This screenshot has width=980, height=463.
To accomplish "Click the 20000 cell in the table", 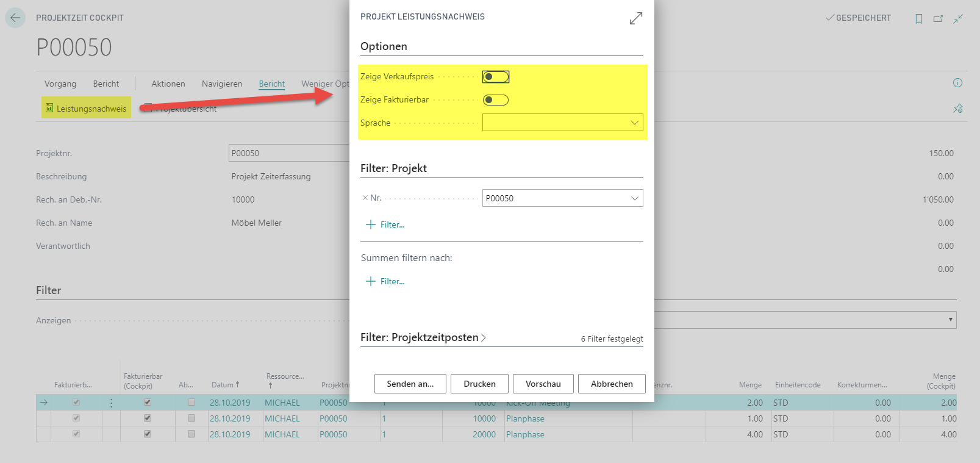I will [484, 434].
